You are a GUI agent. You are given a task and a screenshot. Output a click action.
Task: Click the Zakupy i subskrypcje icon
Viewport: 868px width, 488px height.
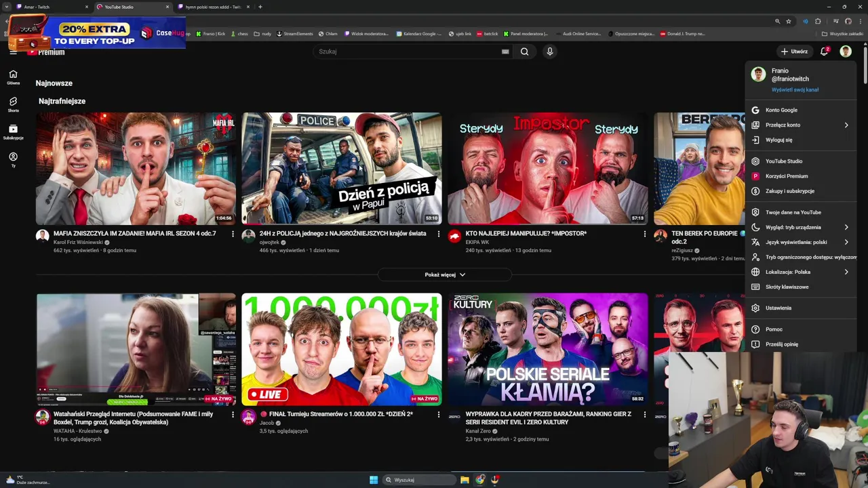click(755, 191)
